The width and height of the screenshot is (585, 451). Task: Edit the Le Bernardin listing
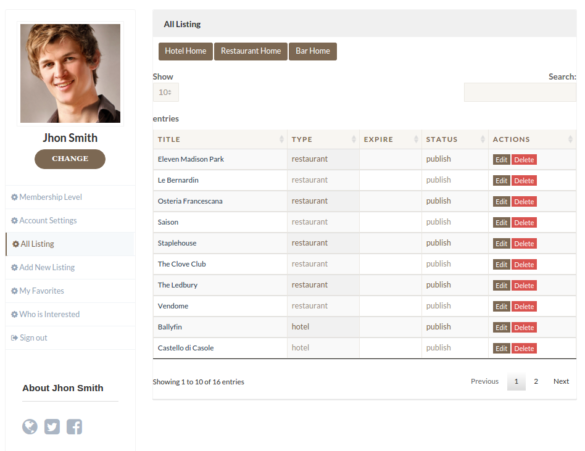coord(501,181)
